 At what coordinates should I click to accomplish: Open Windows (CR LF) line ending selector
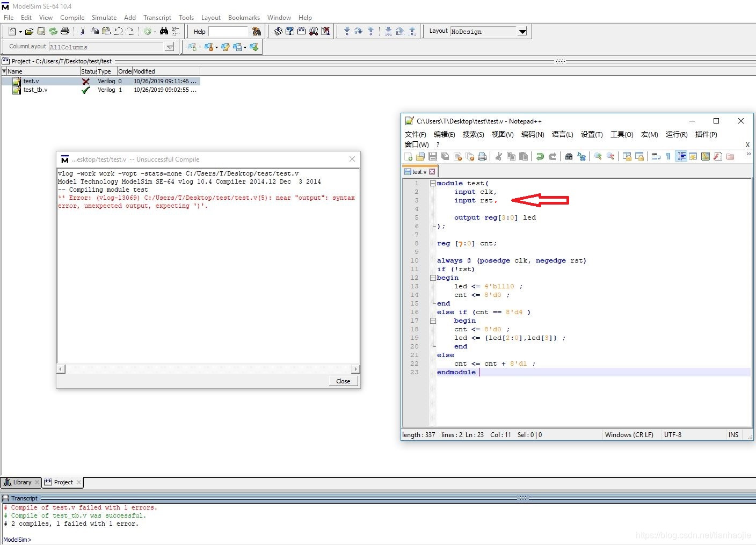coord(629,435)
